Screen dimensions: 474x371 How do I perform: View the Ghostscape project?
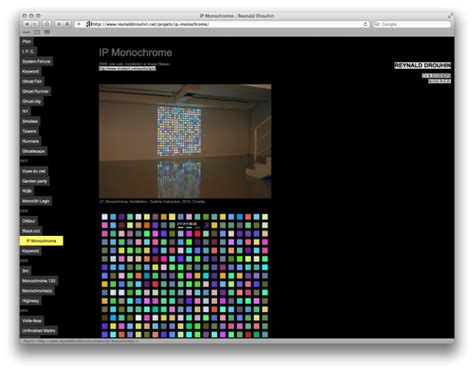pos(34,151)
